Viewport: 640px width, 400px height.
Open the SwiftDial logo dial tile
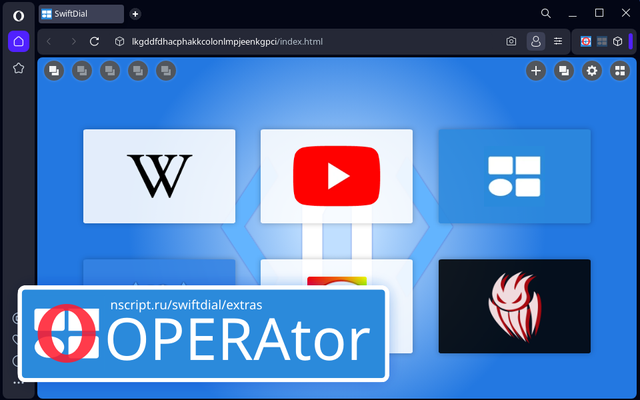pos(515,176)
